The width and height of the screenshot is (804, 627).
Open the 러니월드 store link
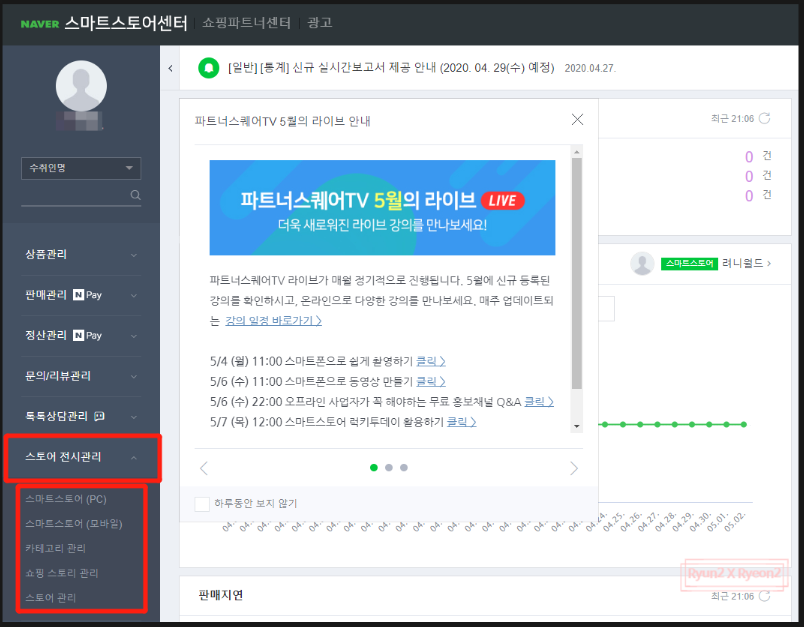pyautogui.click(x=747, y=264)
